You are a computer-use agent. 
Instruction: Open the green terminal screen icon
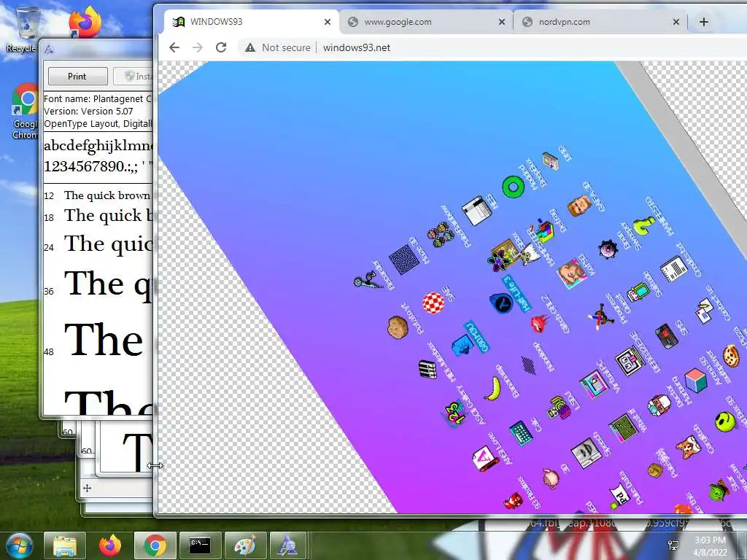623,427
